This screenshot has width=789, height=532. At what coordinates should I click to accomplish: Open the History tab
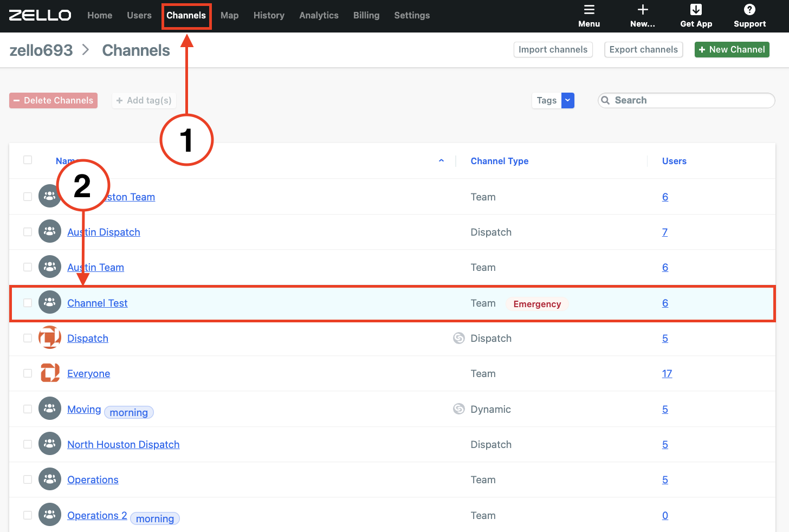point(269,15)
